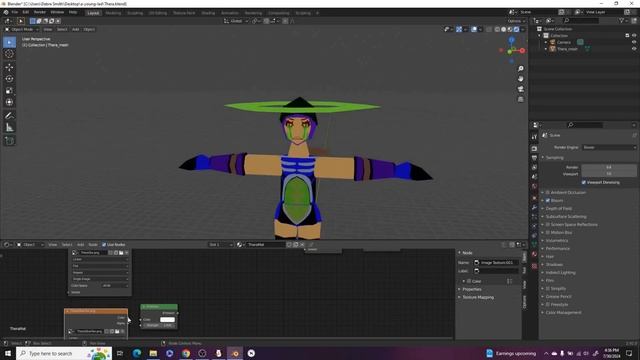Open the File menu
The image size is (640, 360).
coord(15,12)
